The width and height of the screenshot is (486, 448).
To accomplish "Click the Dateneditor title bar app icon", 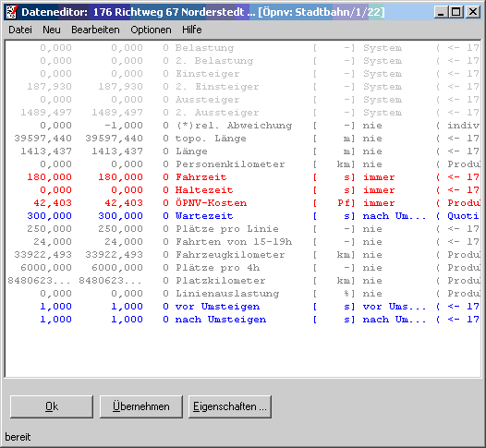I will pyautogui.click(x=12, y=12).
